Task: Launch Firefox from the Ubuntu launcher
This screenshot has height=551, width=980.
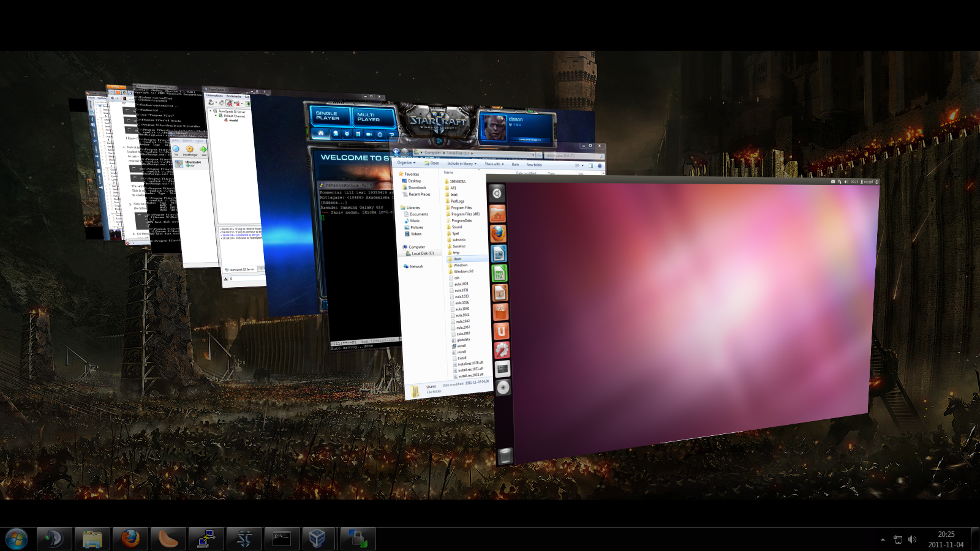Action: click(x=498, y=233)
